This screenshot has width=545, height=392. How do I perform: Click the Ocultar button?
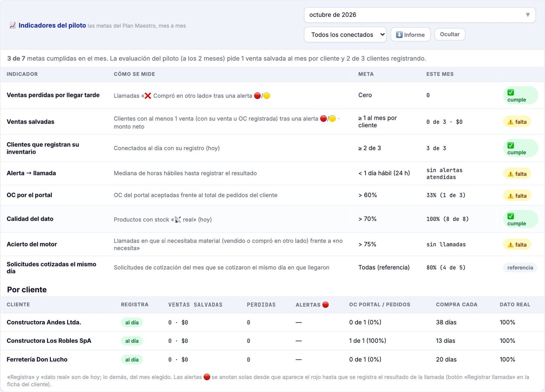click(450, 34)
